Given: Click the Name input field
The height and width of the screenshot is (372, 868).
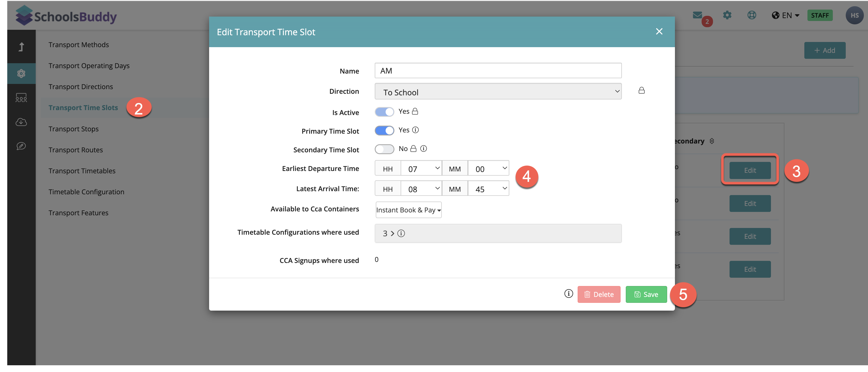Looking at the screenshot, I should click(x=498, y=71).
